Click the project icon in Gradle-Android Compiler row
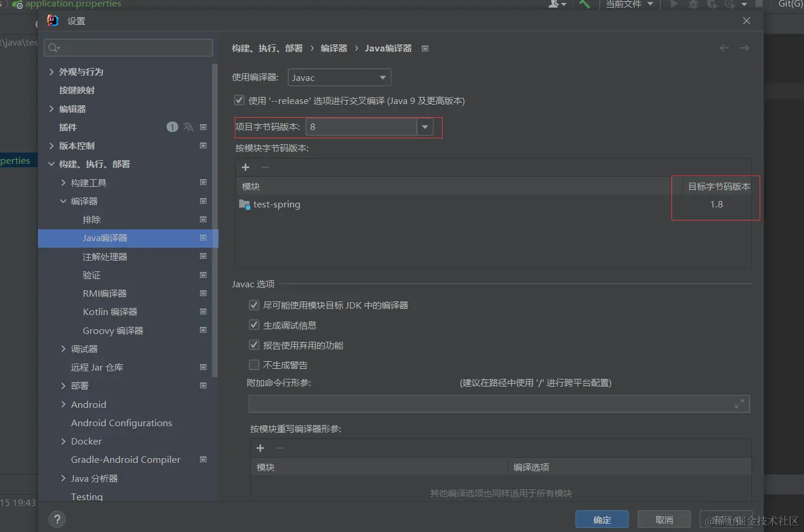Image resolution: width=804 pixels, height=532 pixels. tap(203, 459)
